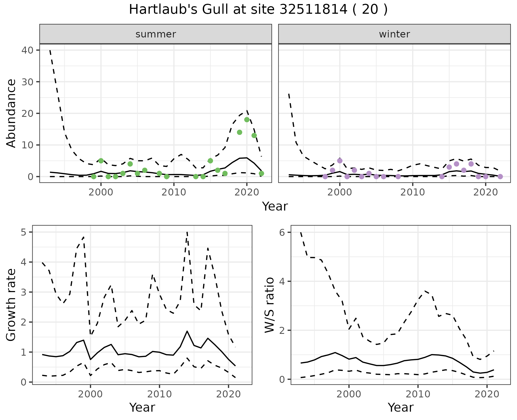Click the green summer point at value 14
The width and height of the screenshot is (517, 420).
pyautogui.click(x=240, y=132)
